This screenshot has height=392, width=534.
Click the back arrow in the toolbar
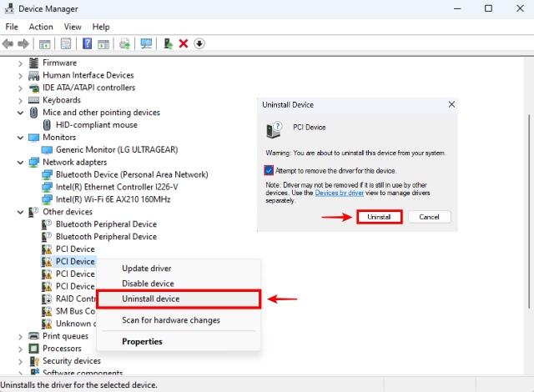coord(8,43)
